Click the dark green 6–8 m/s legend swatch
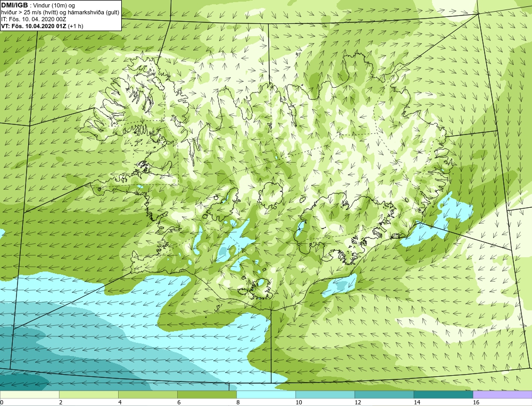 pyautogui.click(x=206, y=395)
